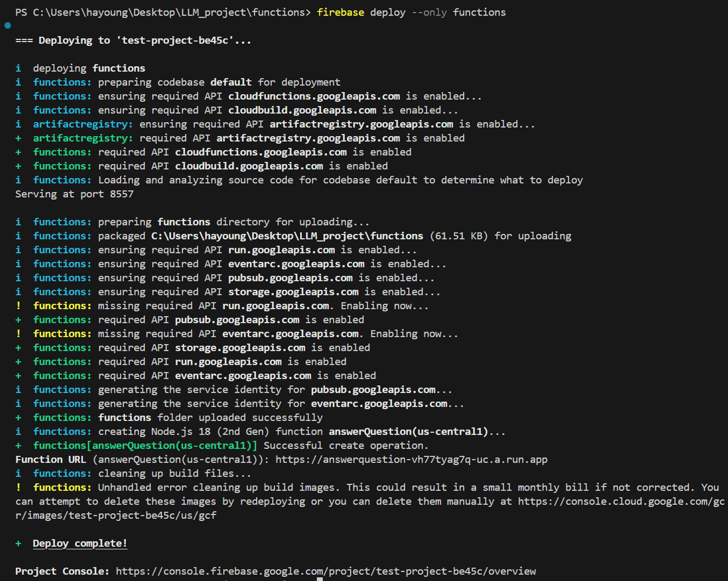Click info icon beside 'cleaning up build files'
Viewport: 728px width, 581px height.
point(18,473)
